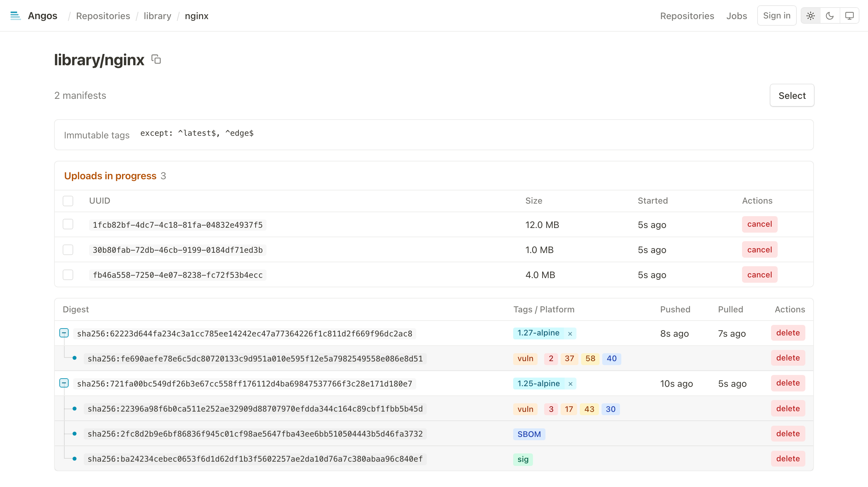This screenshot has height=487, width=868.
Task: Click the sig badge
Action: pyautogui.click(x=523, y=459)
